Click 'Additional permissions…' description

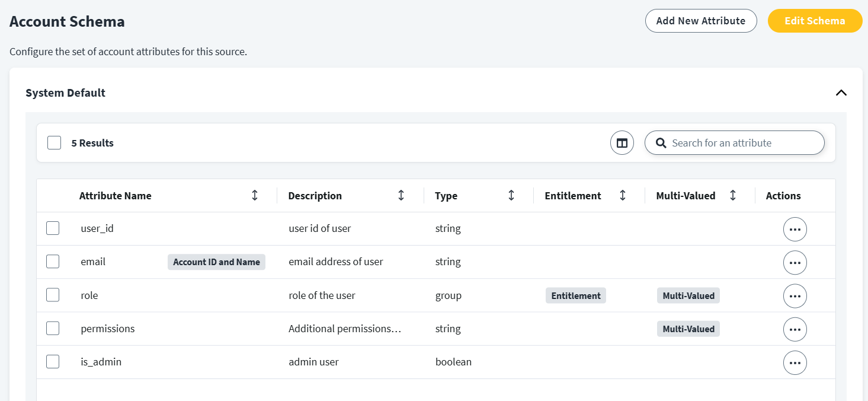[345, 329]
